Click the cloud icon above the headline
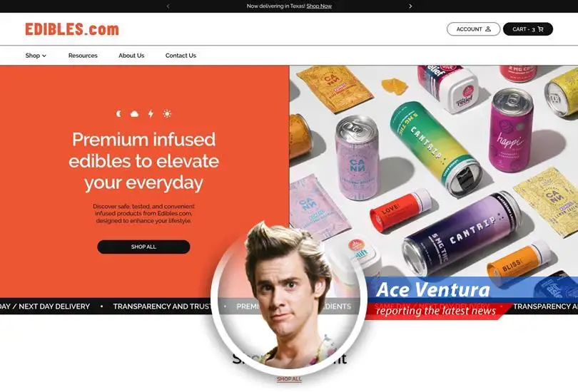 click(x=135, y=114)
